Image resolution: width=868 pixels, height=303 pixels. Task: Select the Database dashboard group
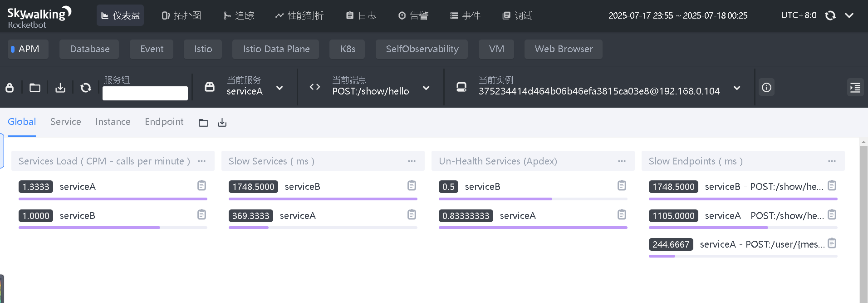pos(89,49)
